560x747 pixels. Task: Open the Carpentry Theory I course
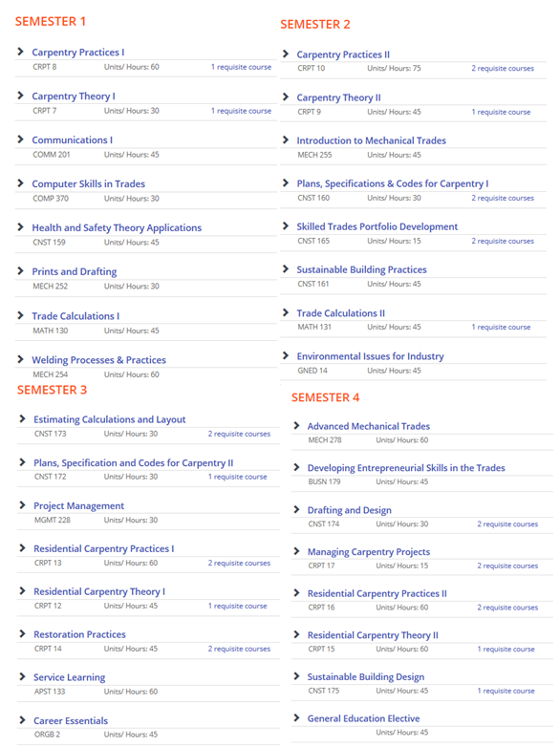coord(74,96)
